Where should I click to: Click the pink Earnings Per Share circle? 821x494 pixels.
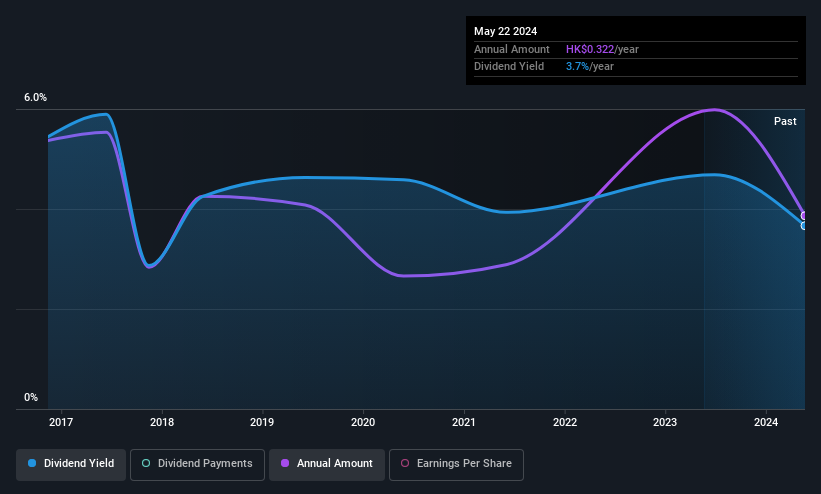click(x=405, y=463)
